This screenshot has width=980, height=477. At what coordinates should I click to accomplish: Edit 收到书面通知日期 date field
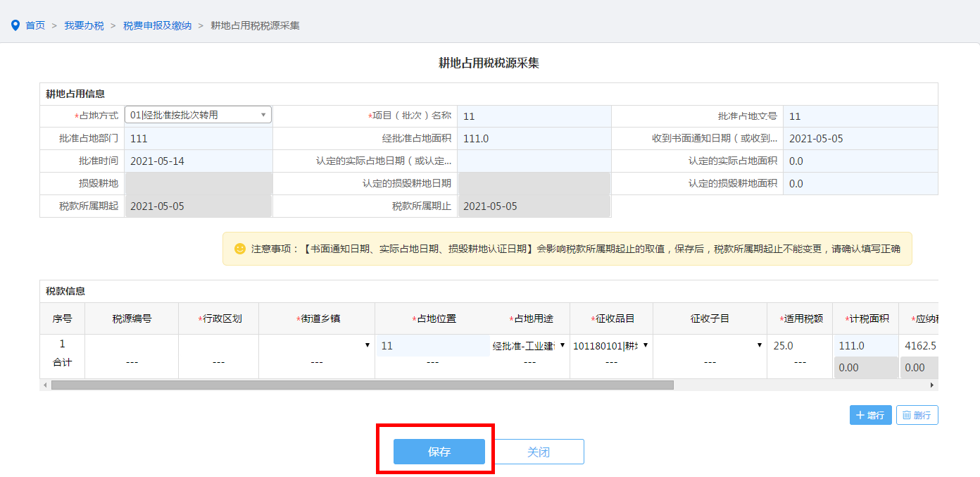click(x=860, y=139)
